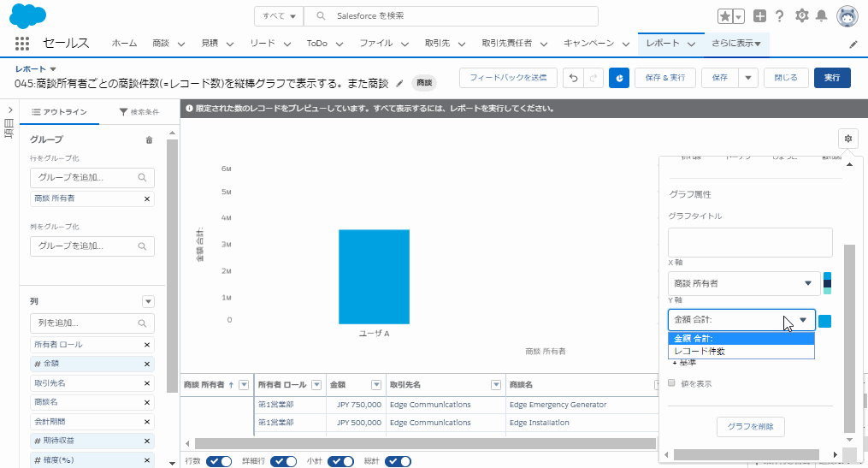Image resolution: width=868 pixels, height=468 pixels.
Task: Remove the 会計期間 column with X
Action: click(x=147, y=422)
